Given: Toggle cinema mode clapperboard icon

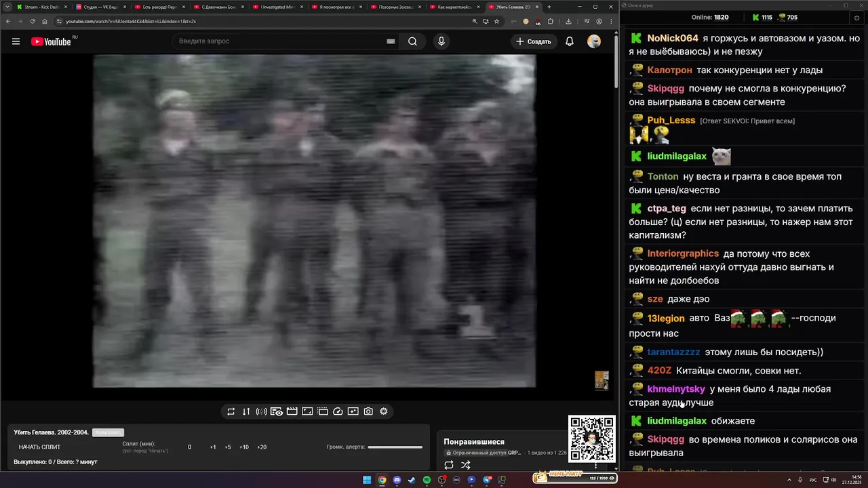Looking at the screenshot, I should click(x=292, y=411).
